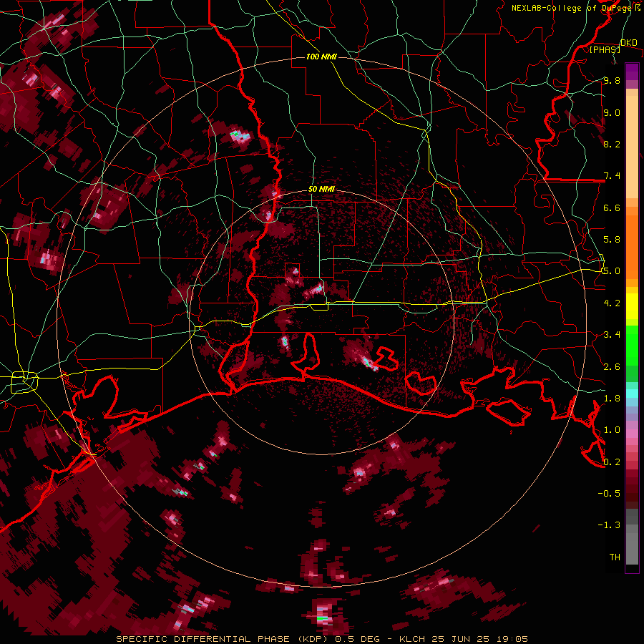
Task: Select the cyan band beside 1.8
Action: (632, 394)
